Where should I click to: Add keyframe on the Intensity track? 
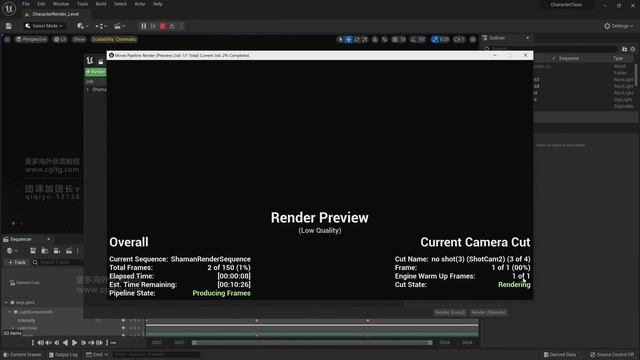coord(123,320)
